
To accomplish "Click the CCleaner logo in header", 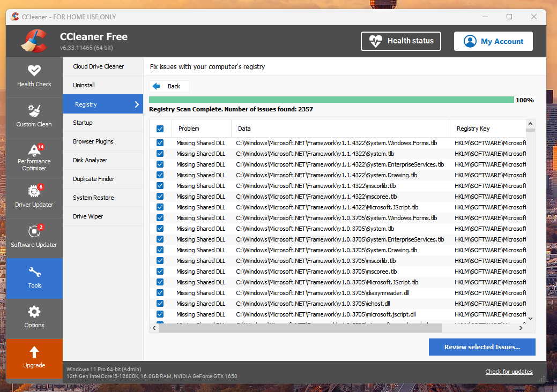I will [34, 41].
